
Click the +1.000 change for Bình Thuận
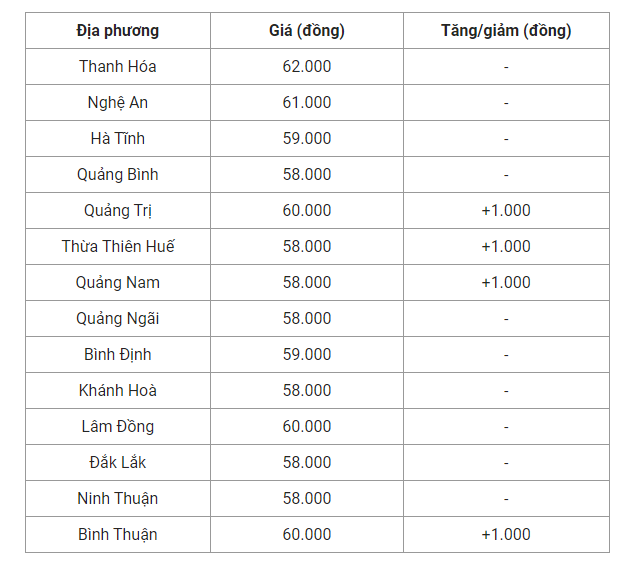tap(506, 535)
